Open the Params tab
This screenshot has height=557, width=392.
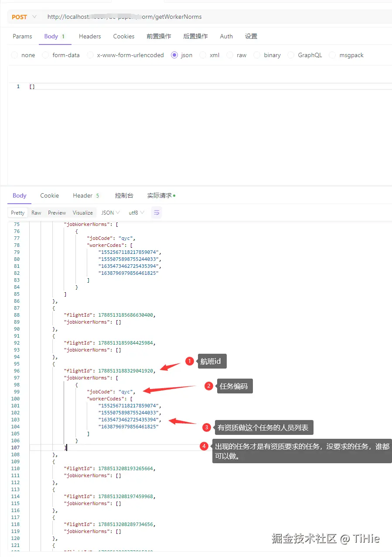(22, 36)
